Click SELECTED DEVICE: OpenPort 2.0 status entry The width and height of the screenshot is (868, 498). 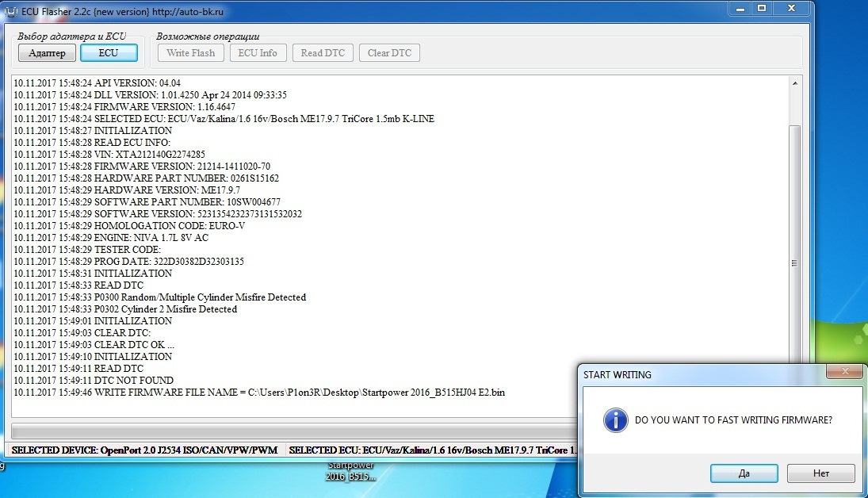(x=144, y=450)
